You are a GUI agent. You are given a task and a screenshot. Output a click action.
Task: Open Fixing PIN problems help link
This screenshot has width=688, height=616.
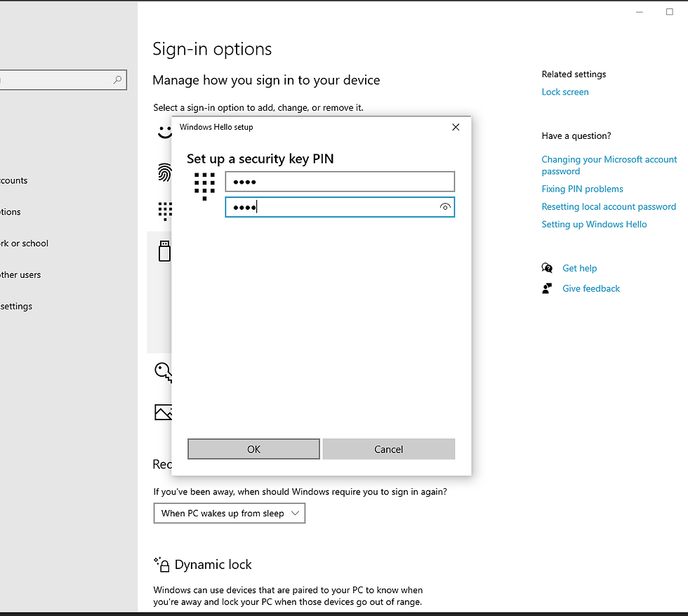click(582, 189)
